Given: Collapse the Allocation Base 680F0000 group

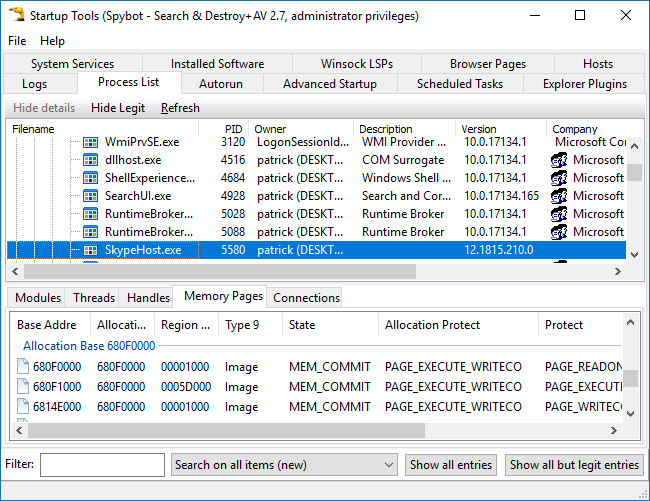Looking at the screenshot, I should tap(89, 346).
